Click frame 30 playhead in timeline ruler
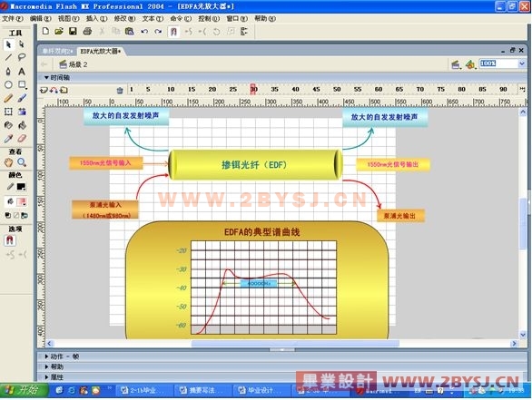 (253, 89)
